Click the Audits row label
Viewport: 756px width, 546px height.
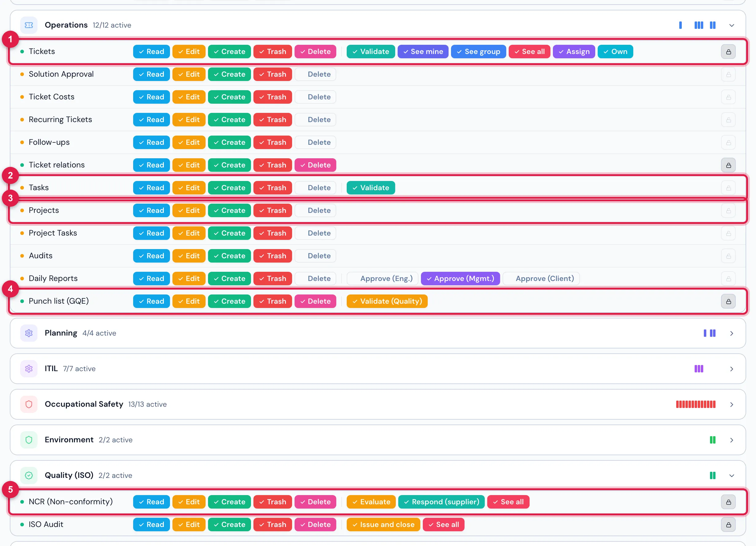[41, 256]
